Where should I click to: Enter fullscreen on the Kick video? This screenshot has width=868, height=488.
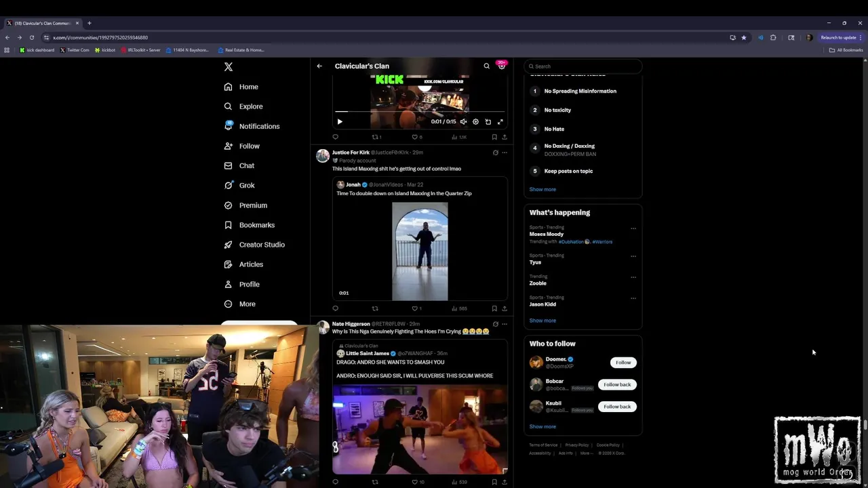pos(500,121)
